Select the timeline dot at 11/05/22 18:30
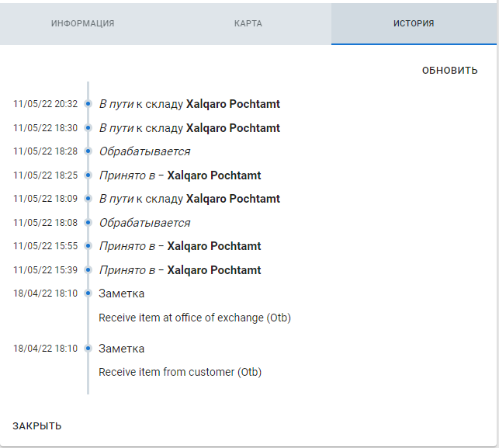Image resolution: width=499 pixels, height=448 pixels. tap(88, 127)
